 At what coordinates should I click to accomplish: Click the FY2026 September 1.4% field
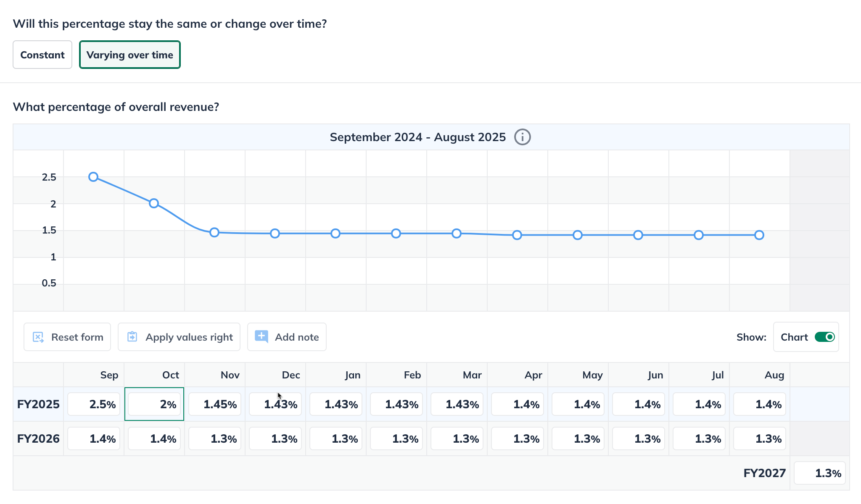94,438
